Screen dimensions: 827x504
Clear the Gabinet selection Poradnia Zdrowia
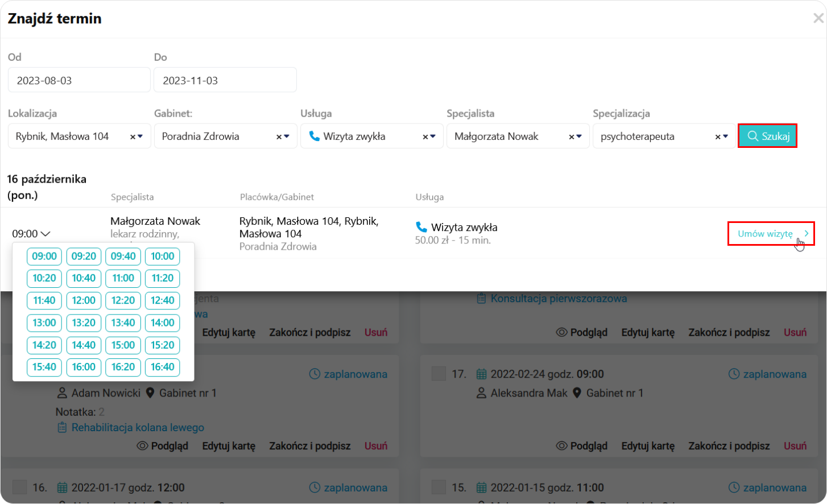click(279, 137)
